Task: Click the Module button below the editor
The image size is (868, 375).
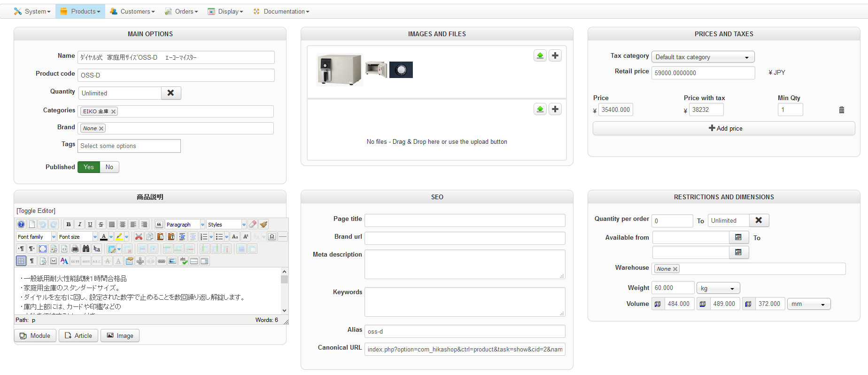Action: [x=35, y=336]
